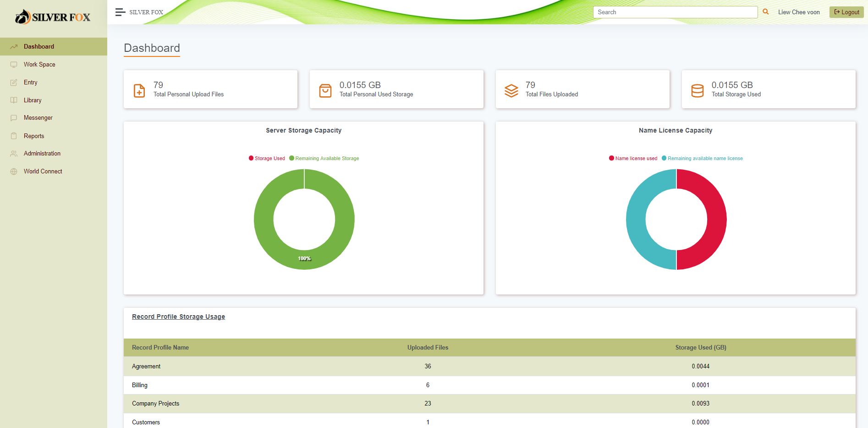868x428 pixels.
Task: Click the Administration users icon
Action: click(x=14, y=154)
